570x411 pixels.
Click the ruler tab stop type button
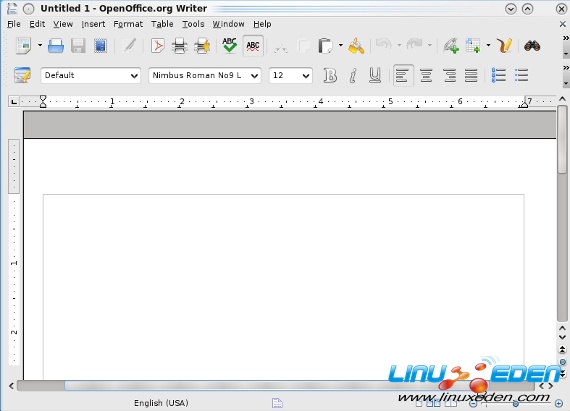pos(14,101)
